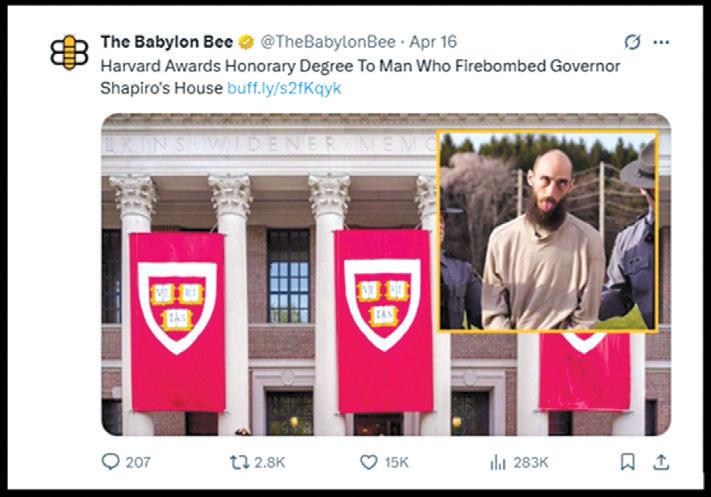The height and width of the screenshot is (497, 711).
Task: Click the 15K likes count
Action: [397, 462]
